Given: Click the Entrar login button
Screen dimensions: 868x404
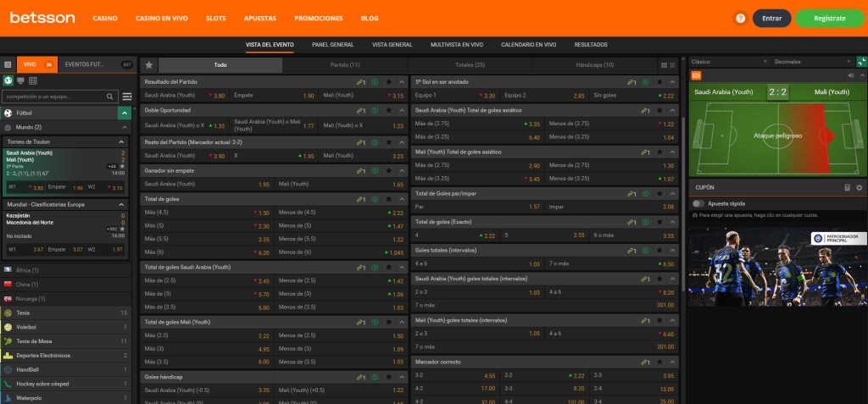Looking at the screenshot, I should click(x=771, y=18).
